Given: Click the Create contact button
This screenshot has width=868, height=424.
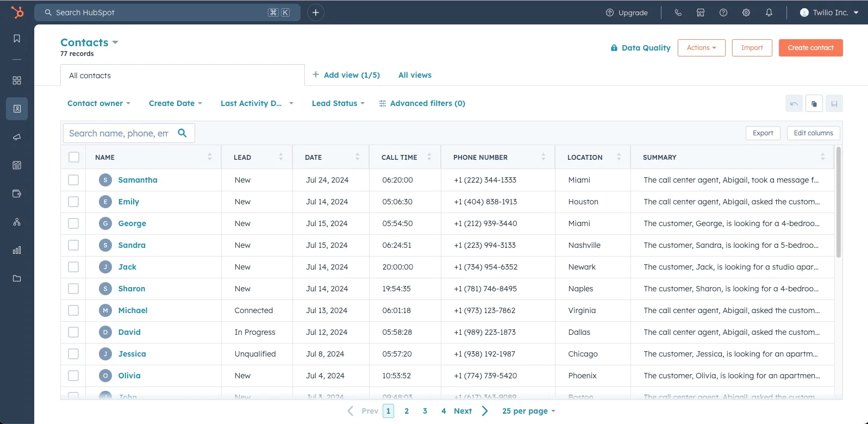Looking at the screenshot, I should pos(810,48).
